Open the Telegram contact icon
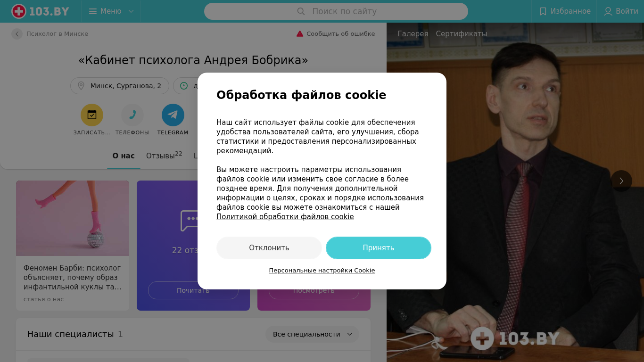 (x=173, y=115)
